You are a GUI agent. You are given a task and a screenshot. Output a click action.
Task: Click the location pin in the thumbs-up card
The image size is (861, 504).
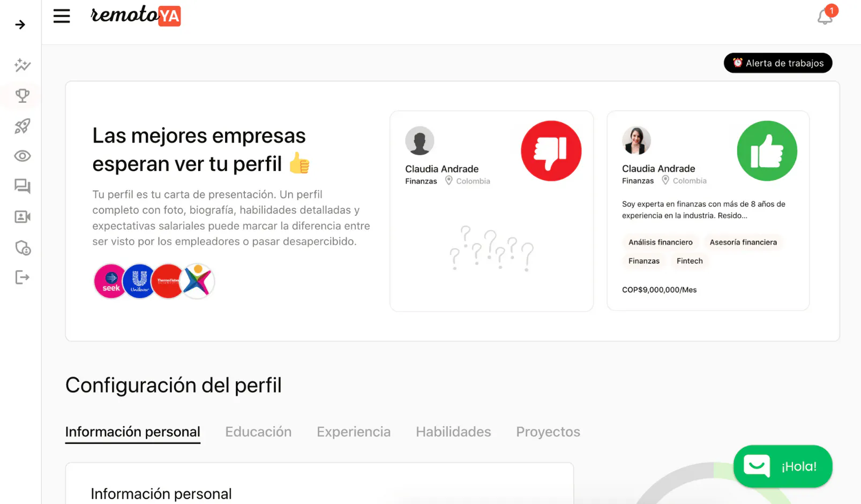click(x=665, y=180)
